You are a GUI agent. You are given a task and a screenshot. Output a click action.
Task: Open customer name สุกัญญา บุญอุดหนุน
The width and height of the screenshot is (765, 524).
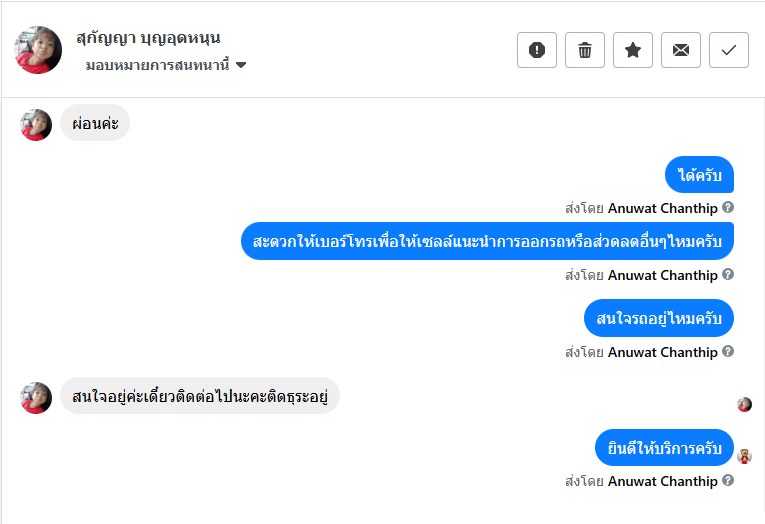[148, 38]
